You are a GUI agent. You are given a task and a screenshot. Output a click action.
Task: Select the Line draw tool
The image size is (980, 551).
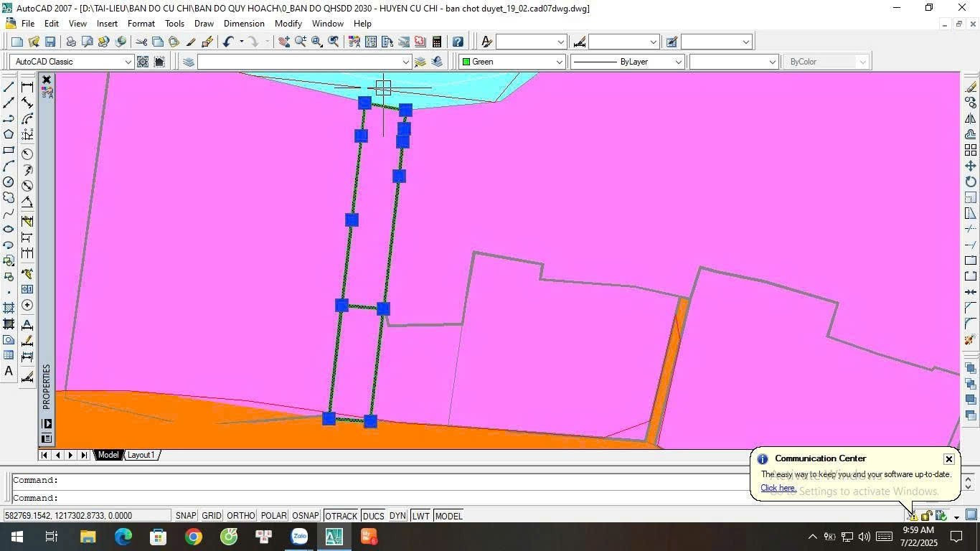pyautogui.click(x=9, y=87)
